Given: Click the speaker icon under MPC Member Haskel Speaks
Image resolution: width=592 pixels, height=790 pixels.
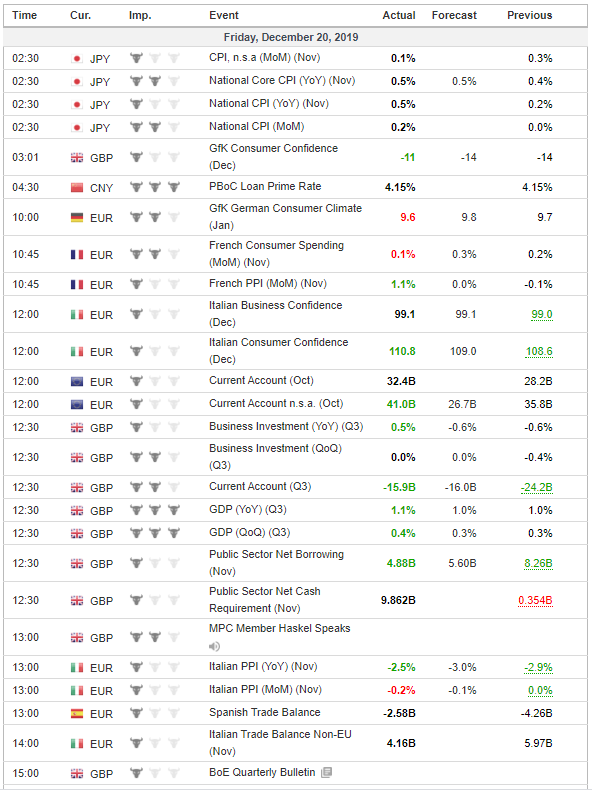Looking at the screenshot, I should (x=215, y=646).
